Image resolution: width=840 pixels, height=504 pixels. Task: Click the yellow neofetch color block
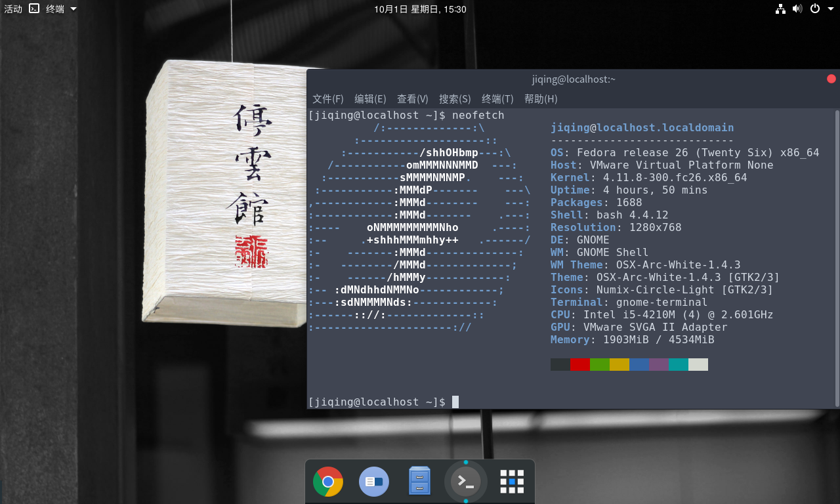pyautogui.click(x=619, y=364)
